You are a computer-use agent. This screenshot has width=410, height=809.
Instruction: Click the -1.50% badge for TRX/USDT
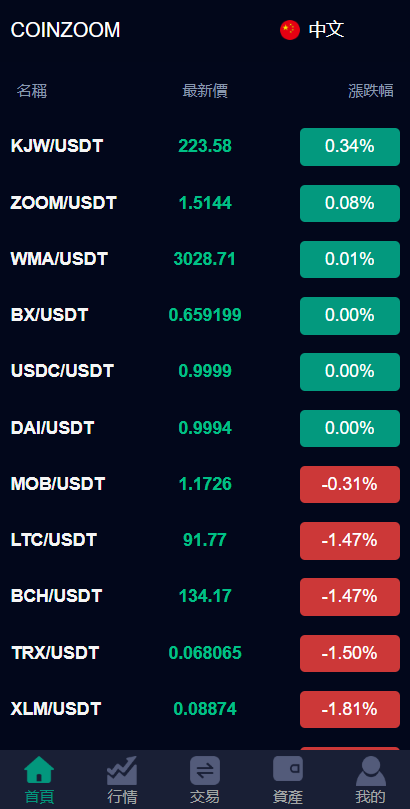350,653
